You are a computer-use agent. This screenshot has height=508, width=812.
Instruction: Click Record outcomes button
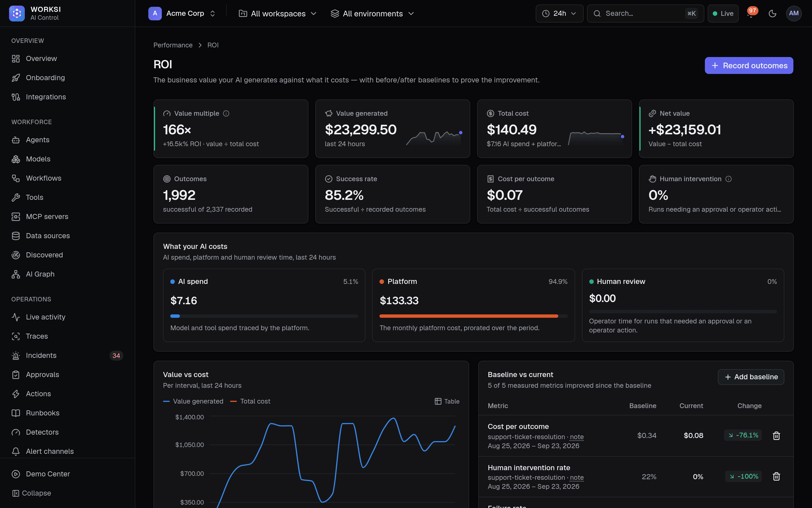749,65
